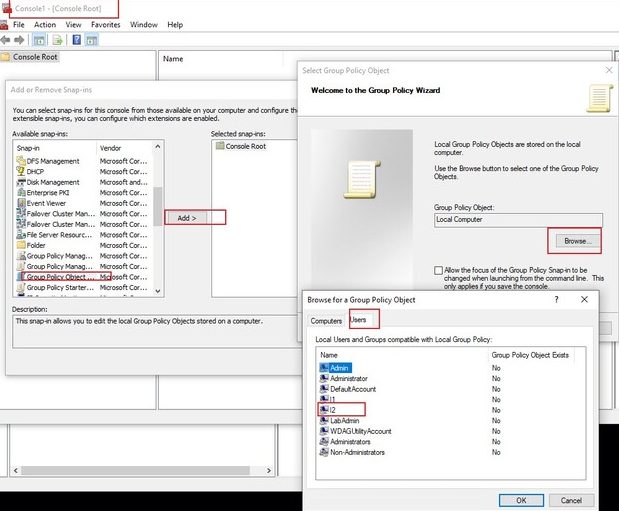
Task: Click OK in the Browse dialog
Action: coord(522,500)
